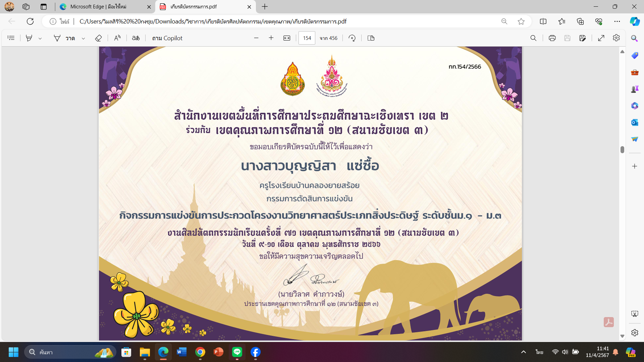The width and height of the screenshot is (644, 362).
Task: Click the Read aloud icon
Action: (x=117, y=38)
